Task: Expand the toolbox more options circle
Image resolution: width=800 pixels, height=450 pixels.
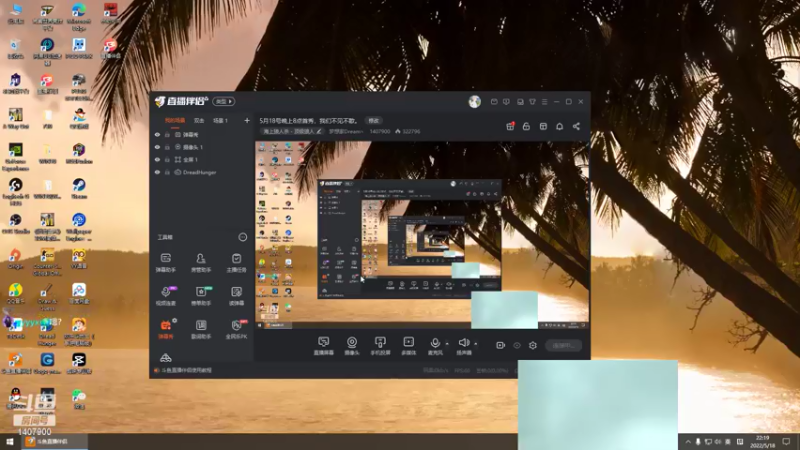Action: click(x=243, y=237)
